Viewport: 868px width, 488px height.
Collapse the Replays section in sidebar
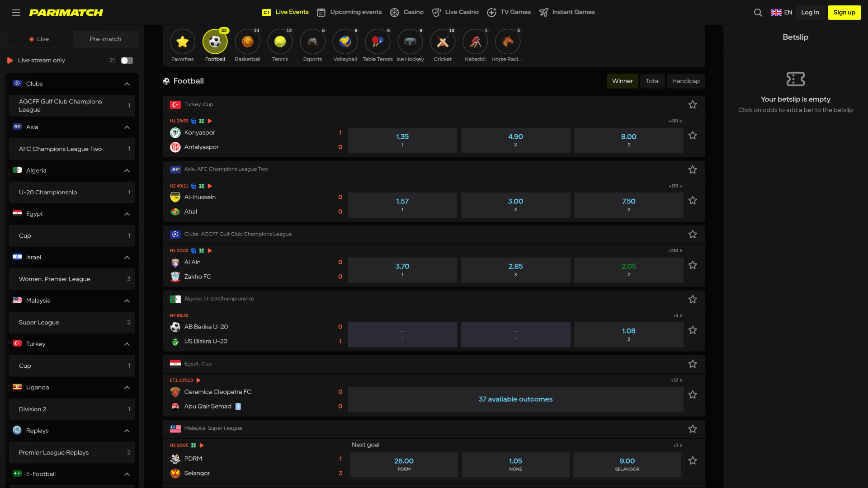[x=127, y=430]
